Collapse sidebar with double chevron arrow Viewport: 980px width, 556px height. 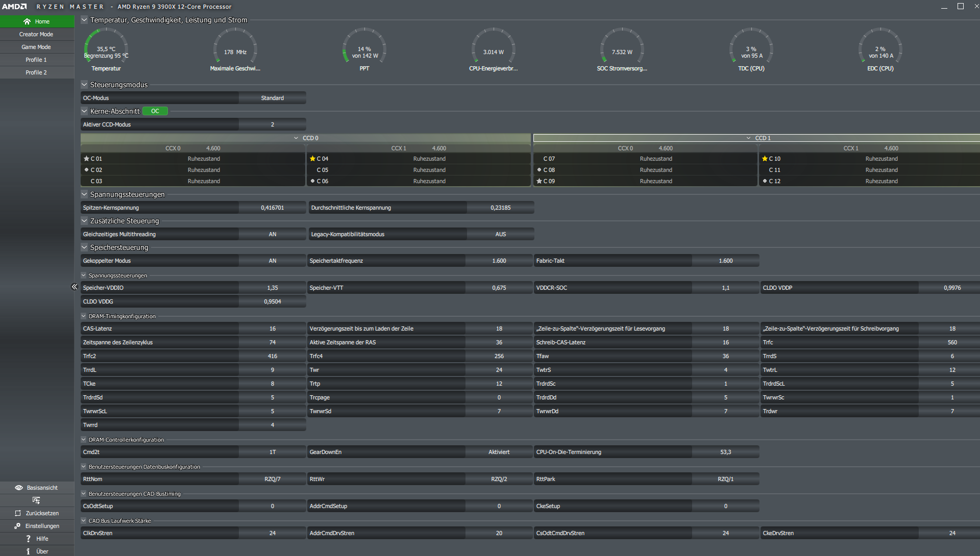(75, 287)
